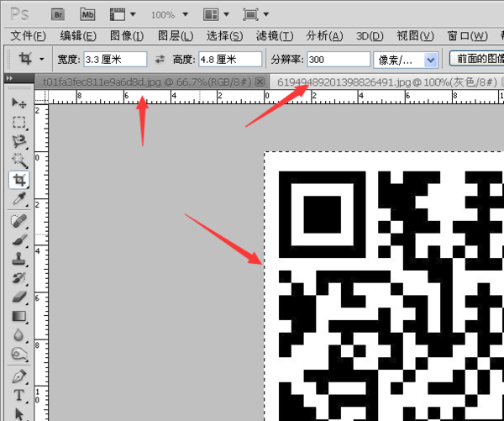Open Mini Bridge with the Mb icon
The image size is (504, 421).
pos(87,14)
